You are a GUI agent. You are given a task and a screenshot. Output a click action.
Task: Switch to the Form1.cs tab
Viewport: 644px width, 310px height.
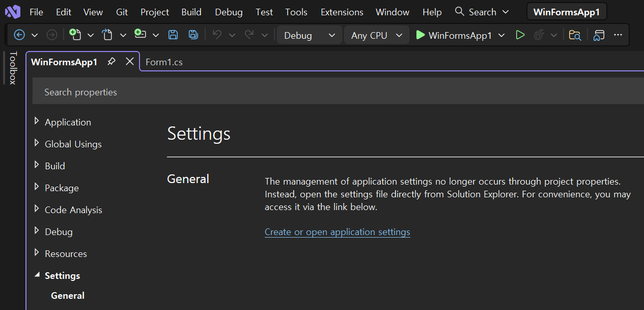point(164,62)
